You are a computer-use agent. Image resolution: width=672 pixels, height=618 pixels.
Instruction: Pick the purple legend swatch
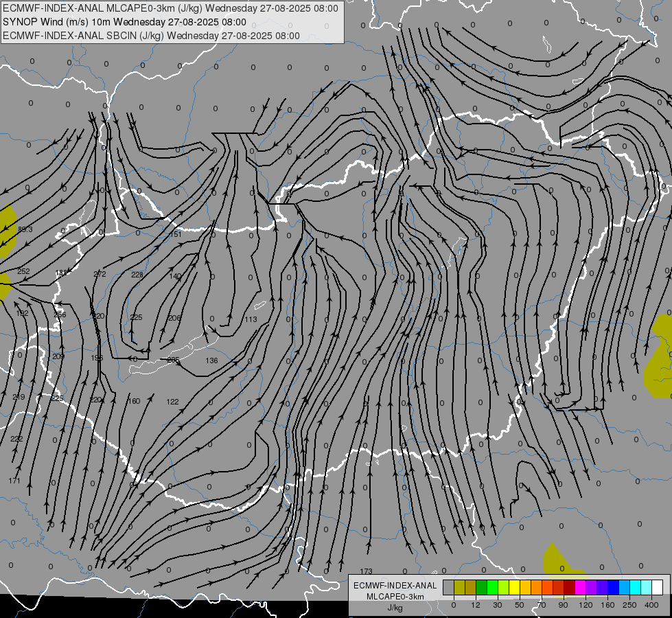592,587
